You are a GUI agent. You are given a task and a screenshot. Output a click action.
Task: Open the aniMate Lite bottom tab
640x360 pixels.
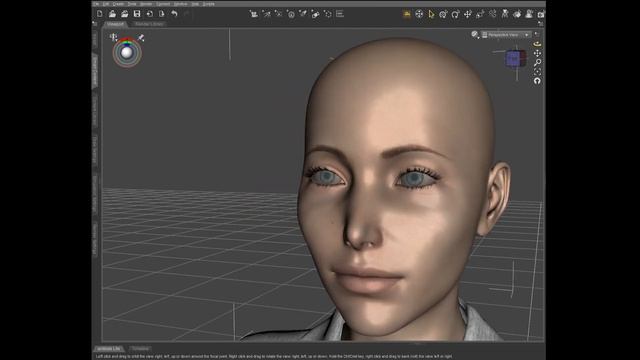coord(109,349)
